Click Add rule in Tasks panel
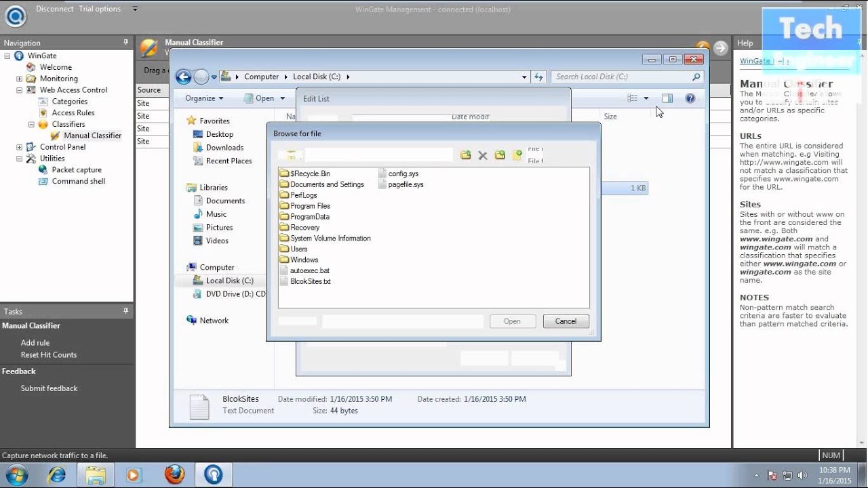Screen dimensions: 868x488 (35, 343)
